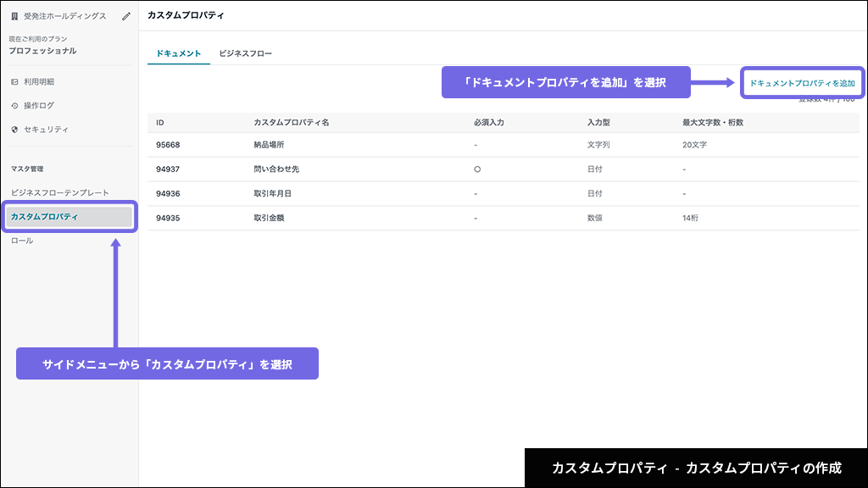Click the 14桁 value for 取引金額

pyautogui.click(x=690, y=218)
